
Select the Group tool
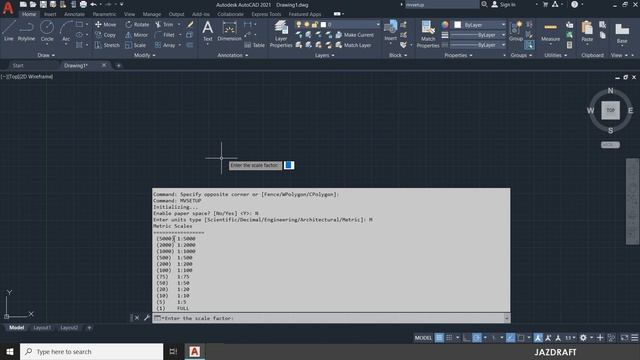pos(516,31)
